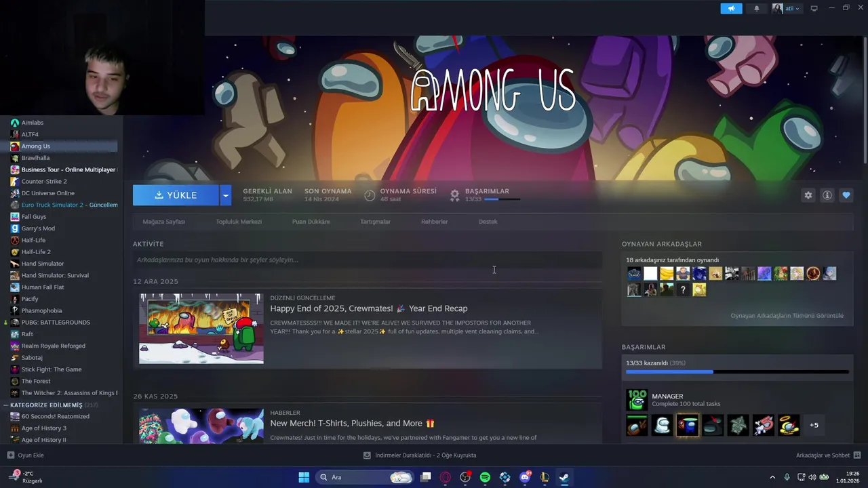Image resolution: width=868 pixels, height=488 pixels.
Task: Open halo crewmate achievement icon
Action: (x=789, y=425)
